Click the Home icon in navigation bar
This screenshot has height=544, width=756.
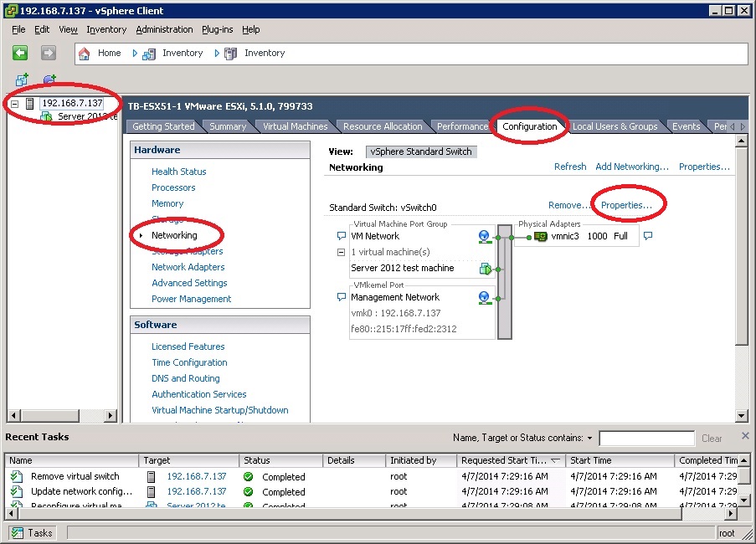(x=84, y=53)
